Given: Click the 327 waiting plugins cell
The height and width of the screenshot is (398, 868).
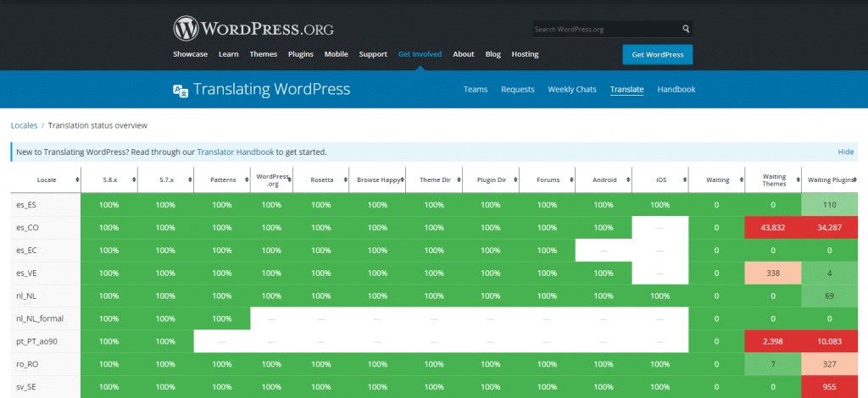Looking at the screenshot, I should coord(829,364).
